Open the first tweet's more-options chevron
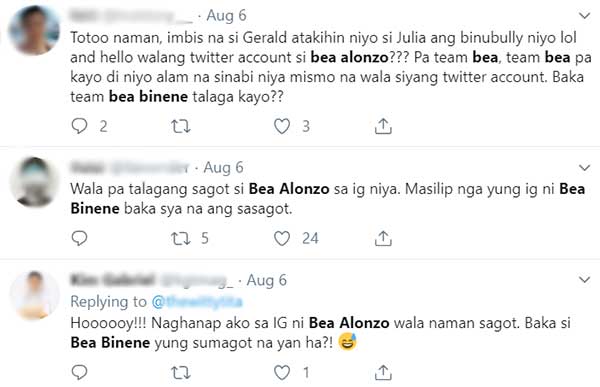This screenshot has width=600, height=387. 584,16
